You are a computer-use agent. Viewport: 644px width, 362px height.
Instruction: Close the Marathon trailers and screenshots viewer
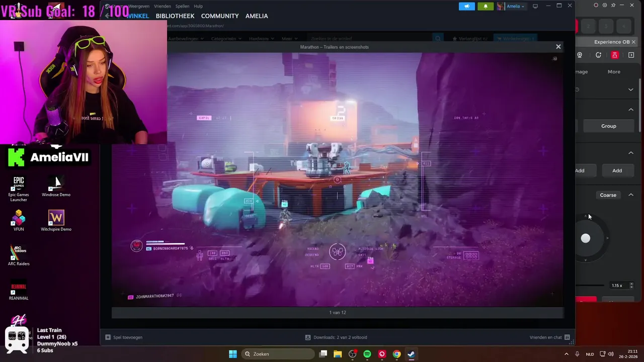coord(558,47)
